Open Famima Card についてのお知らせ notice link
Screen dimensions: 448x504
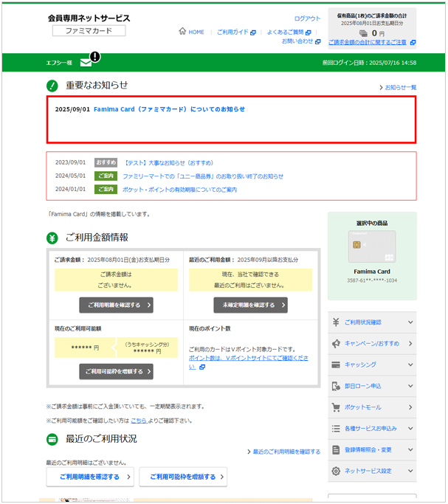[169, 109]
